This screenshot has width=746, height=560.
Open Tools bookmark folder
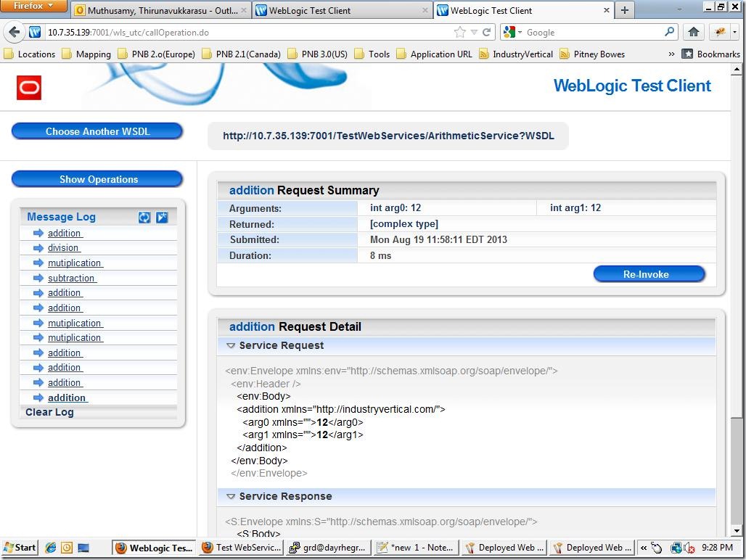[372, 54]
